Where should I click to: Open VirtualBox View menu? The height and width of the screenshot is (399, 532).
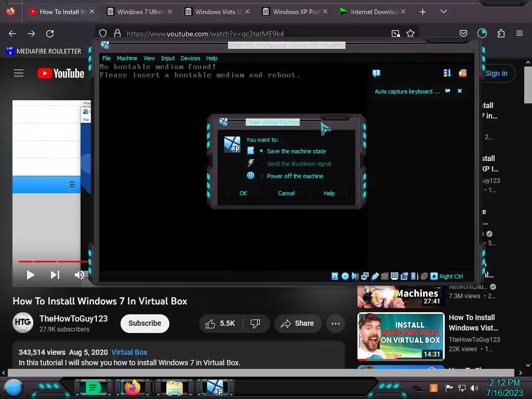[149, 58]
